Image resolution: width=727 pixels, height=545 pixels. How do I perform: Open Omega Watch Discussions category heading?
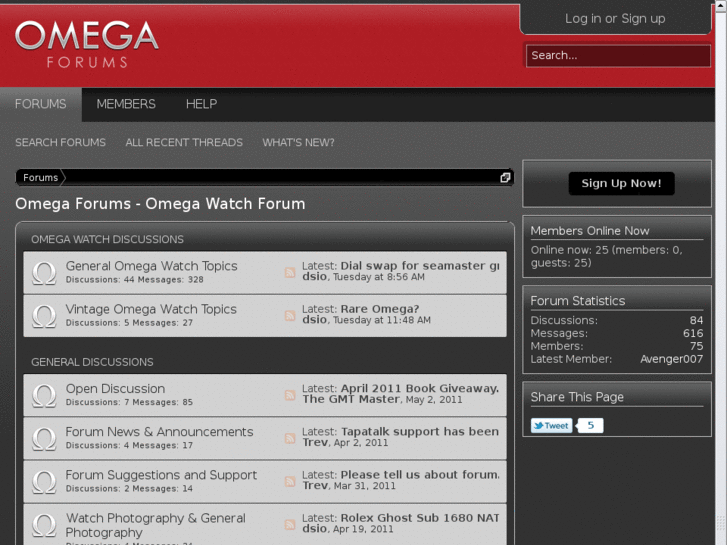pyautogui.click(x=108, y=239)
